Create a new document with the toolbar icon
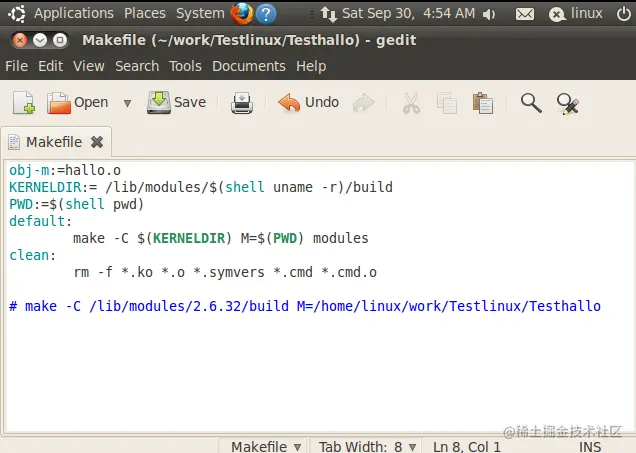The image size is (636, 453). coord(24,103)
